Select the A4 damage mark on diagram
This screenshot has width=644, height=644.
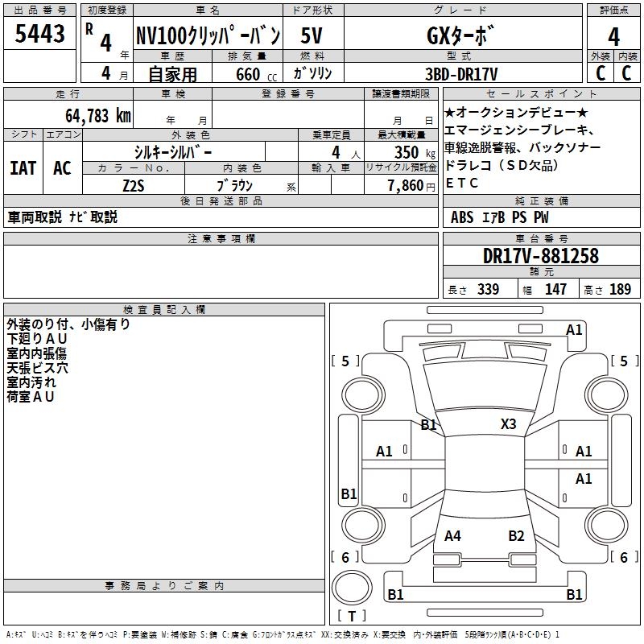[452, 535]
